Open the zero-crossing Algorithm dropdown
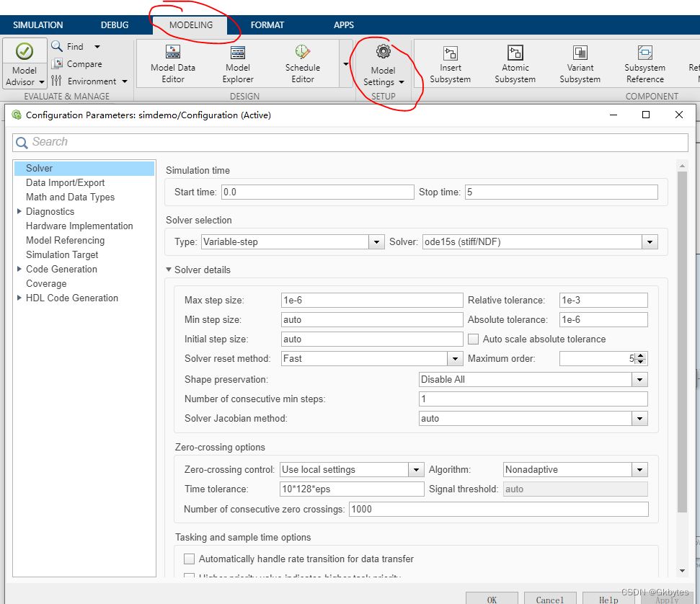Image resolution: width=700 pixels, height=604 pixels. [x=639, y=470]
